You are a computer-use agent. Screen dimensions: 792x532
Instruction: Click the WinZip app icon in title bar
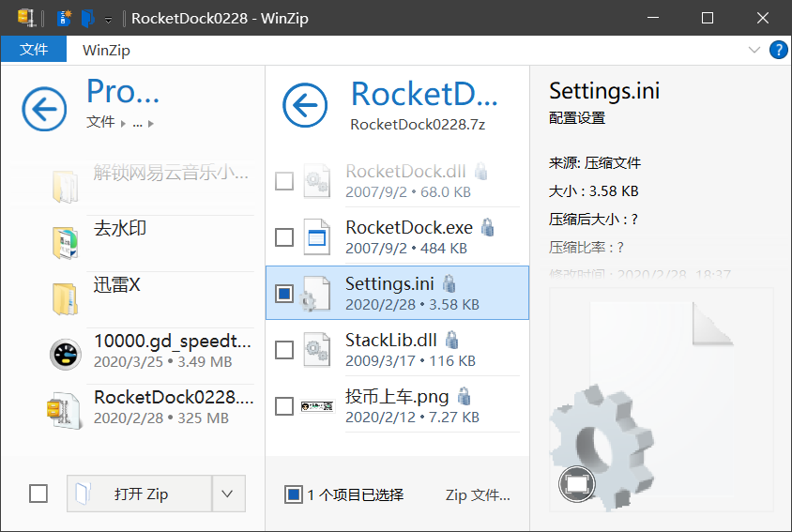(x=27, y=18)
